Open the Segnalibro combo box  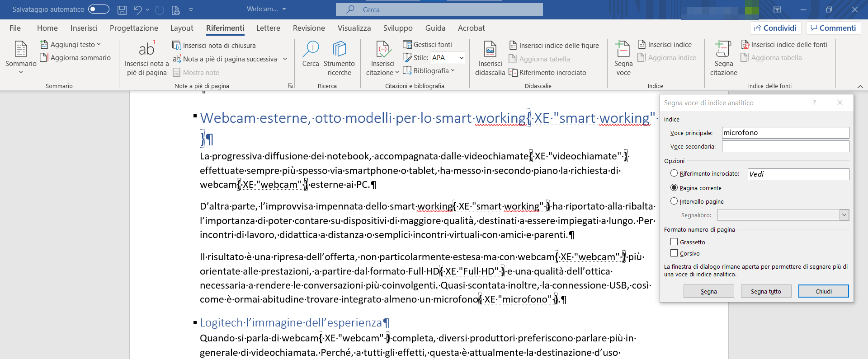pos(844,215)
